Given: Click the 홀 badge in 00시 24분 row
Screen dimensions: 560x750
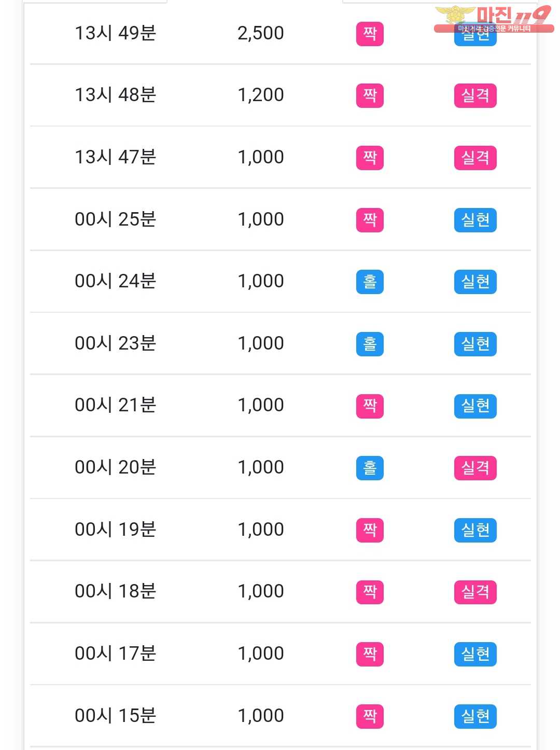Looking at the screenshot, I should [x=370, y=282].
